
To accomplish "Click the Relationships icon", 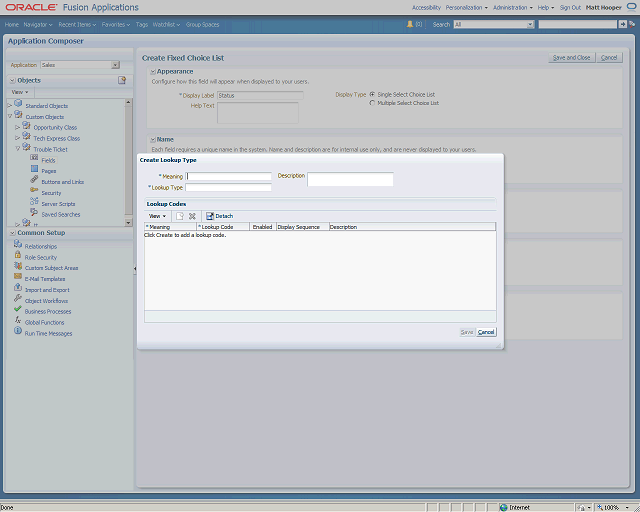I will point(18,244).
